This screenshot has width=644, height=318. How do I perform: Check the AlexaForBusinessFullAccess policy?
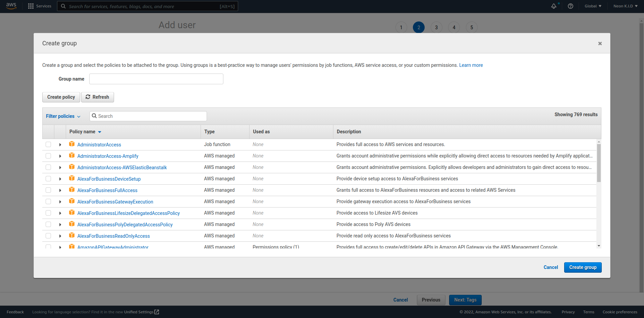pyautogui.click(x=48, y=190)
